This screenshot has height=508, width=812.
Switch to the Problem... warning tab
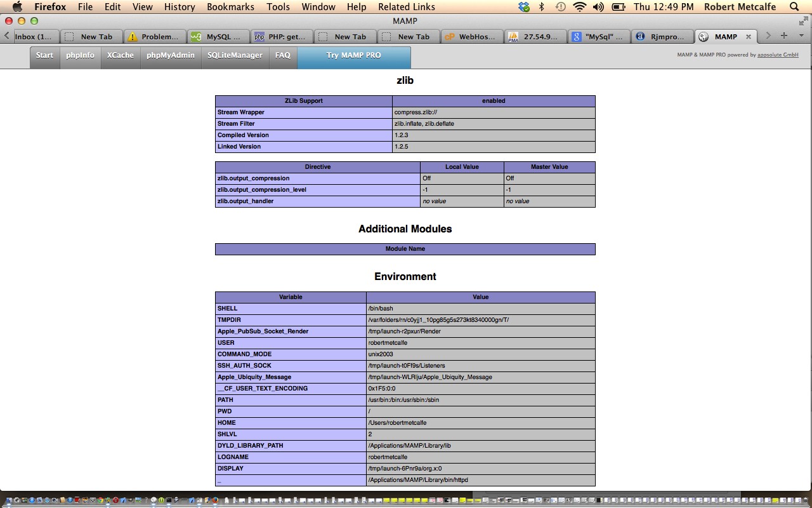point(155,37)
